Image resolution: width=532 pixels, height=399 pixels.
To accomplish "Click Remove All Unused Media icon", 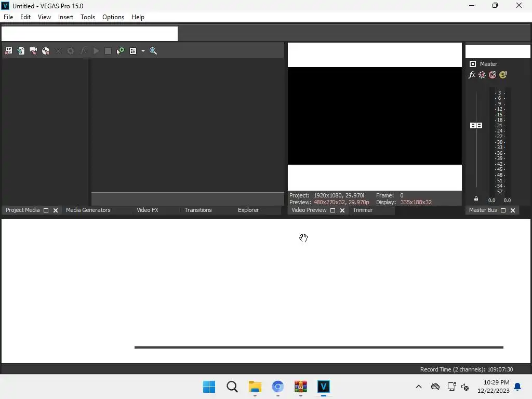I will pos(8,51).
